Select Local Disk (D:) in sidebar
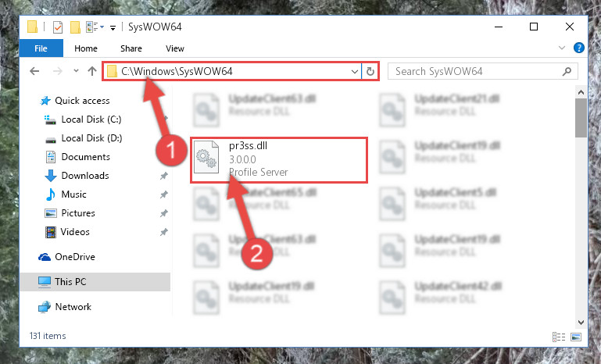601x364 pixels. click(91, 138)
